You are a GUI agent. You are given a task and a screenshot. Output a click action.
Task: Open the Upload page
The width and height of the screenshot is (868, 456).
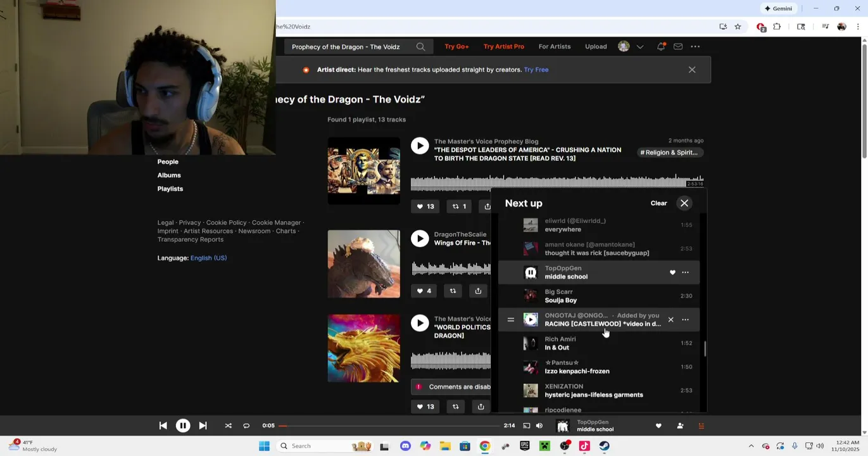point(596,46)
